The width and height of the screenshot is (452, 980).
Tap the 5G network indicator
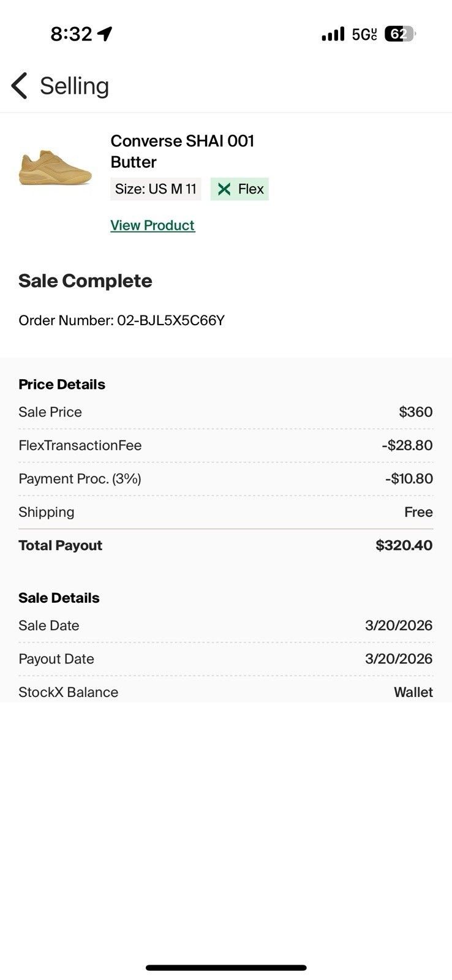pos(364,34)
